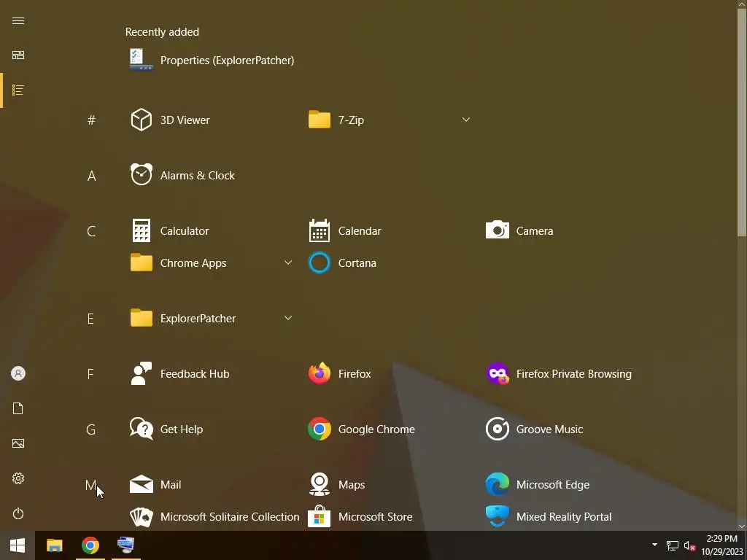Launch 3D Viewer
Screen dimensions: 747x560
point(170,120)
